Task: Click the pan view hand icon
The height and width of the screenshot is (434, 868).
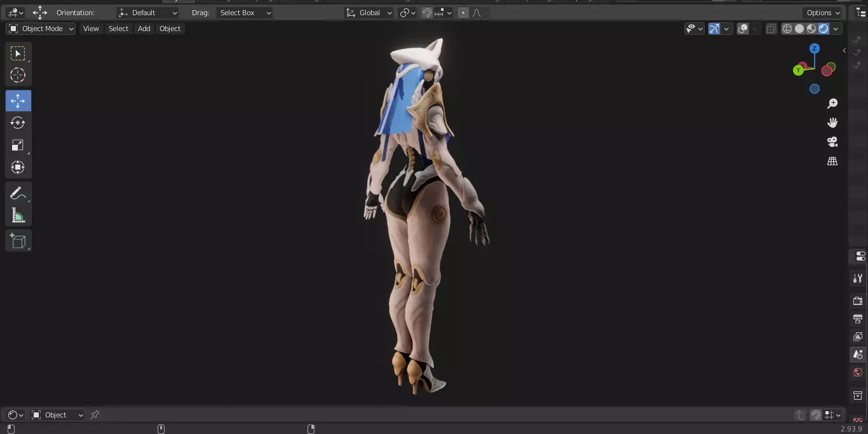Action: pyautogui.click(x=832, y=123)
